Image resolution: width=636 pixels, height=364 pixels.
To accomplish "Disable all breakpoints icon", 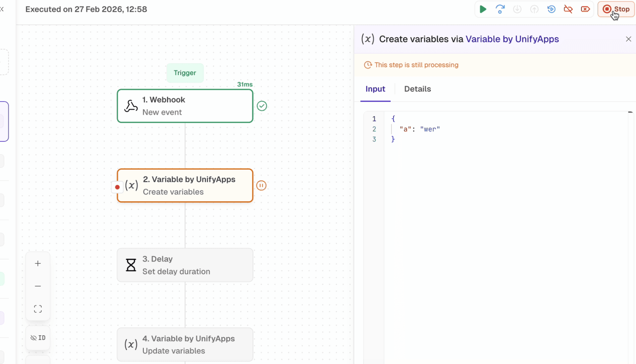I will [x=568, y=9].
